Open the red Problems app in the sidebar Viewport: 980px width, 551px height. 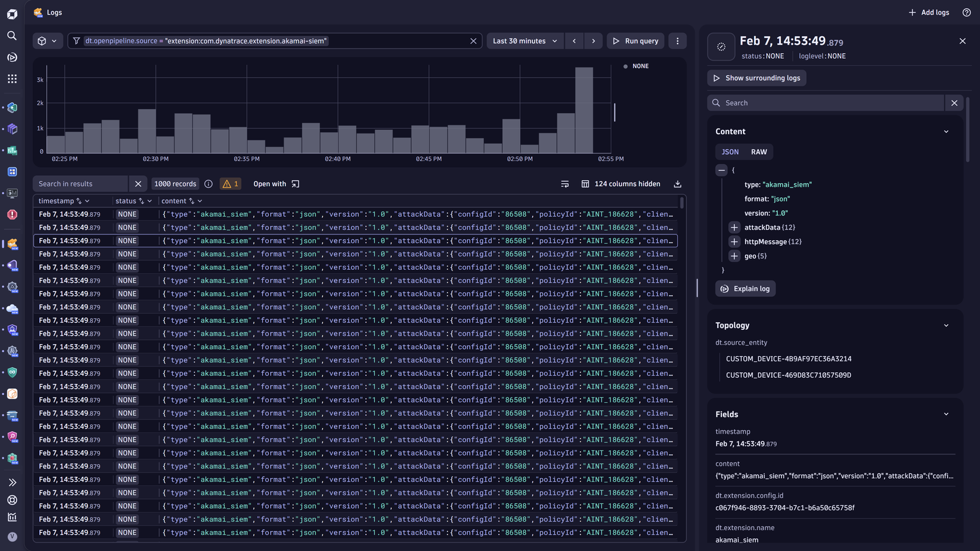12,214
